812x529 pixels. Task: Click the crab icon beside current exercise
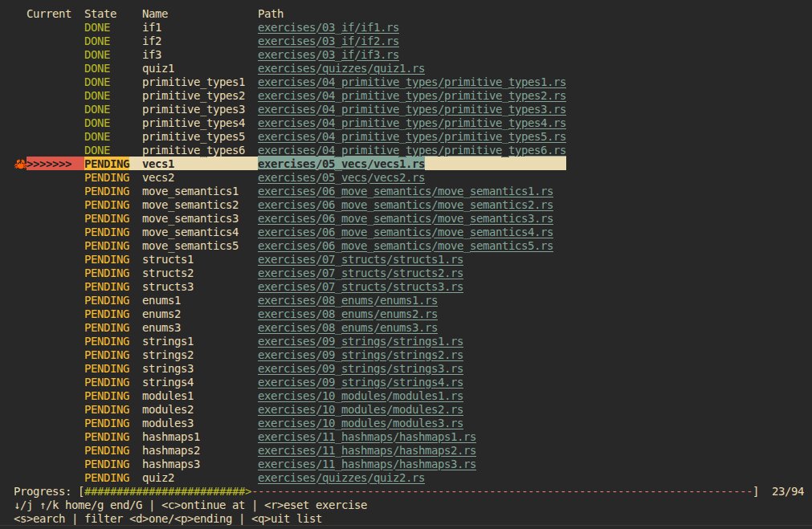(19, 164)
